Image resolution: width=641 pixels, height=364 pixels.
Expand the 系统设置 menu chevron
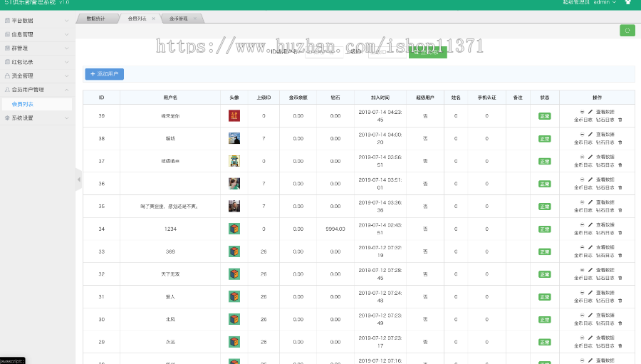pos(67,118)
